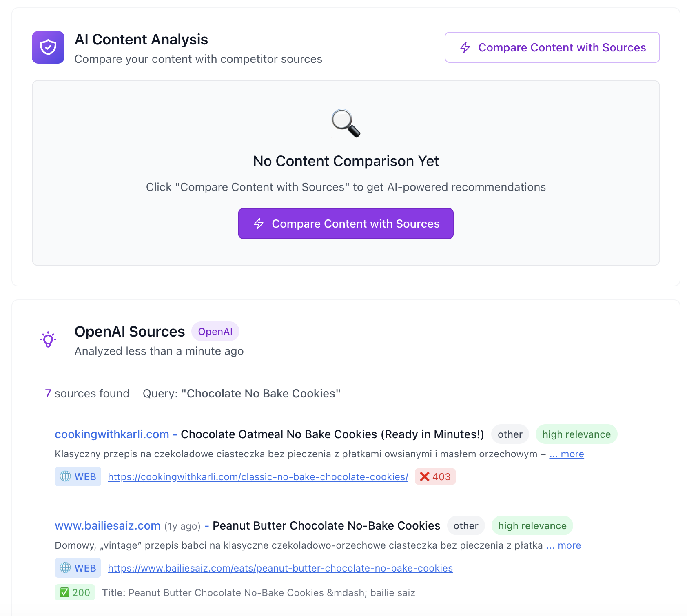Expand bailiesaiz description with more link
Image resolution: width=687 pixels, height=616 pixels.
click(x=564, y=545)
